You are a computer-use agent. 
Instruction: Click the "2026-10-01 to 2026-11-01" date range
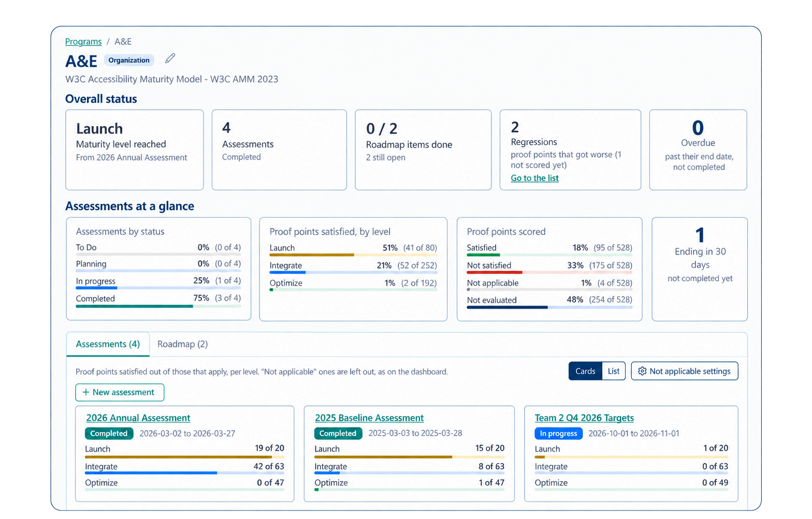tap(634, 434)
